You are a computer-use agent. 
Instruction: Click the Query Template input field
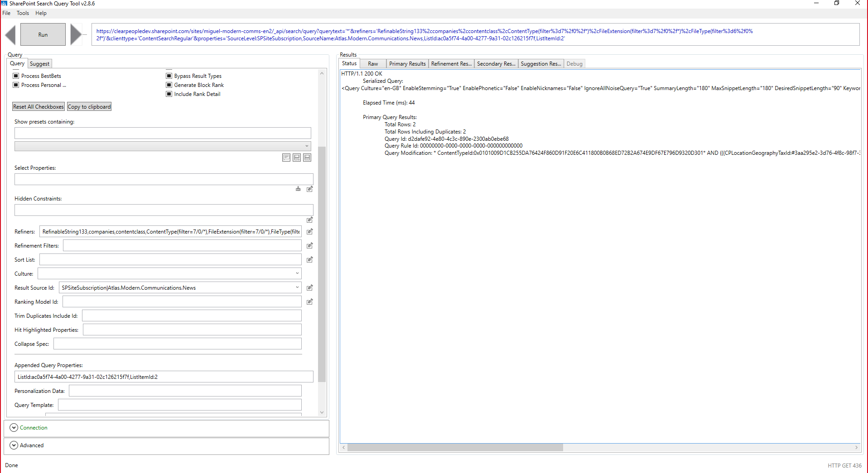pos(180,405)
